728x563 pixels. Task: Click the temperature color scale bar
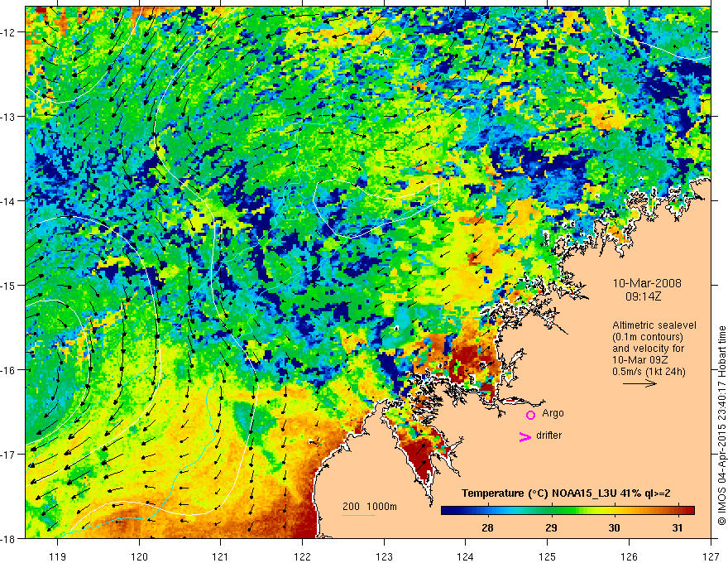pyautogui.click(x=568, y=511)
